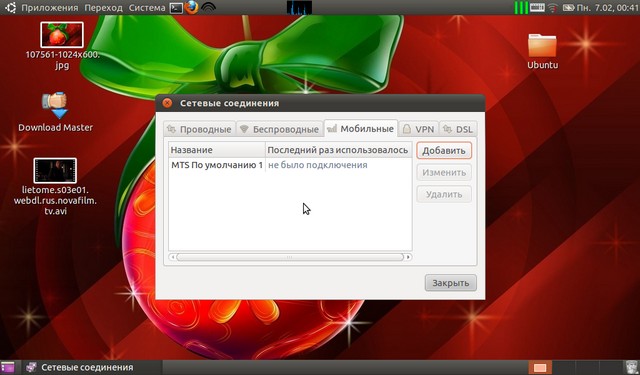Viewport: 640px width, 375px height.
Task: Switch to the VPN tab
Action: point(419,129)
